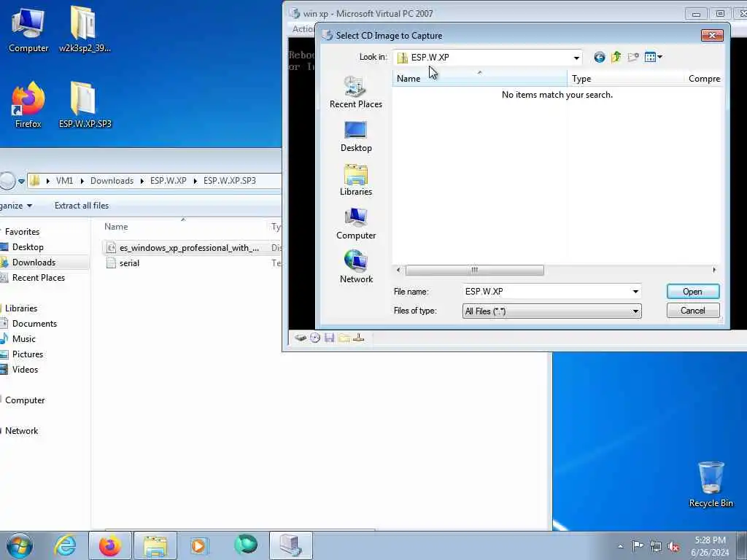Go to Desktop in dialog places bar
Image resolution: width=747 pixels, height=560 pixels.
(x=355, y=136)
